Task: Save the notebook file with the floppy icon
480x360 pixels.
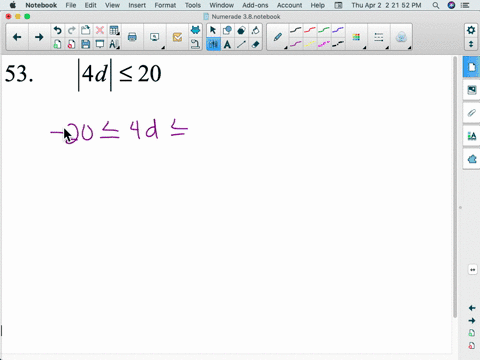Action: (x=86, y=44)
